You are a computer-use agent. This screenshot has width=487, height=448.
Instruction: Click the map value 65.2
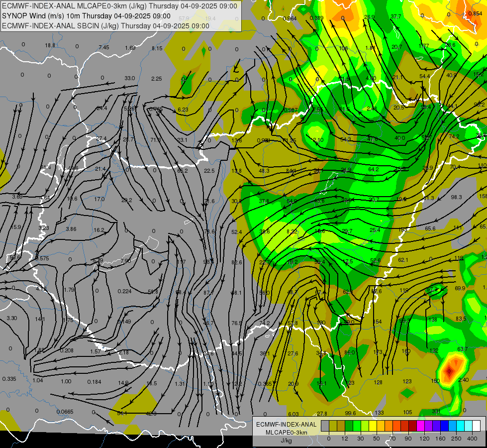(183, 171)
